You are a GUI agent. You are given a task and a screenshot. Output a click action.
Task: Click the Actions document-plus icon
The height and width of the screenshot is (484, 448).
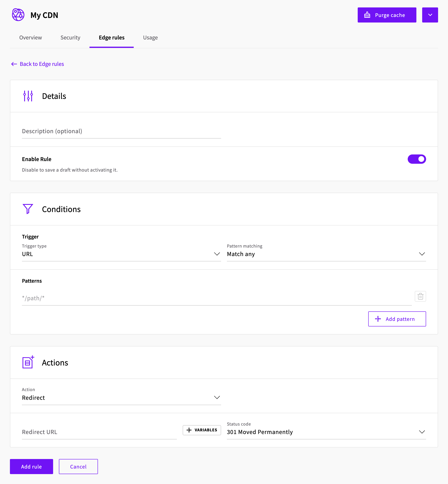pyautogui.click(x=28, y=362)
